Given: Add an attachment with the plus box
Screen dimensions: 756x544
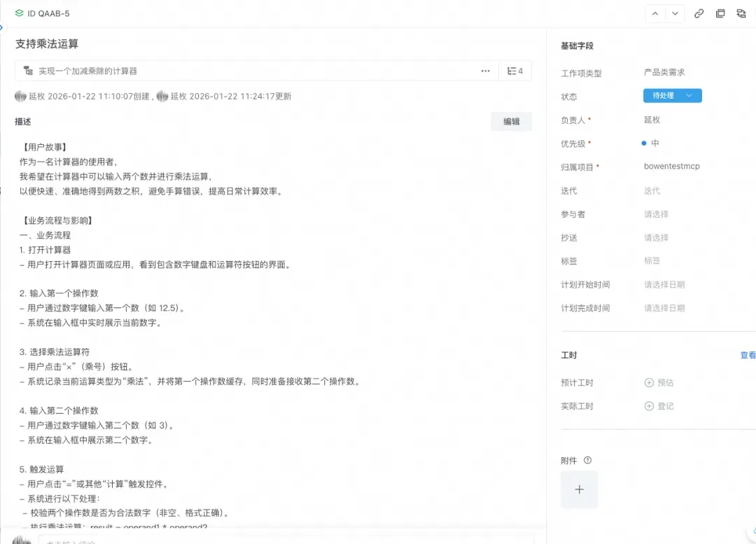Looking at the screenshot, I should (x=579, y=489).
